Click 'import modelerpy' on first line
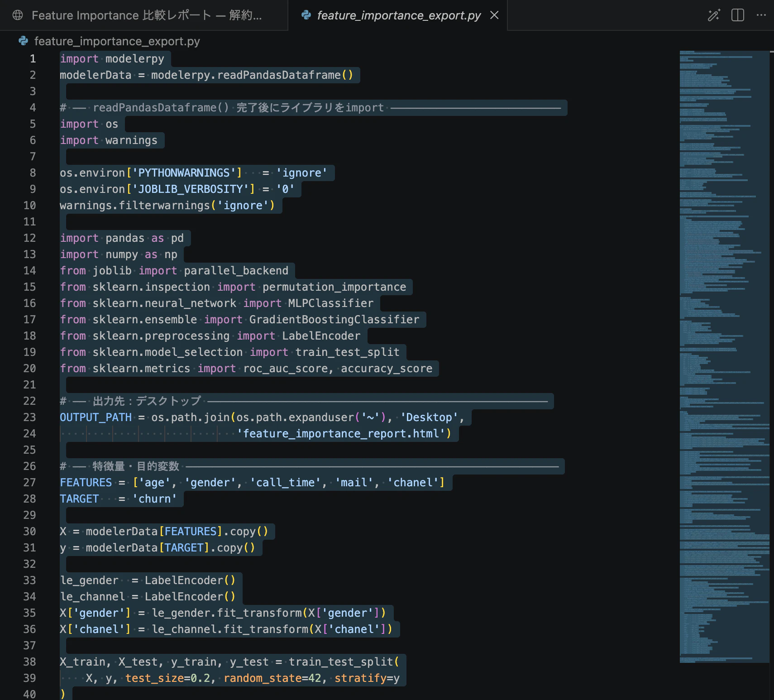774x700 pixels. 112,59
